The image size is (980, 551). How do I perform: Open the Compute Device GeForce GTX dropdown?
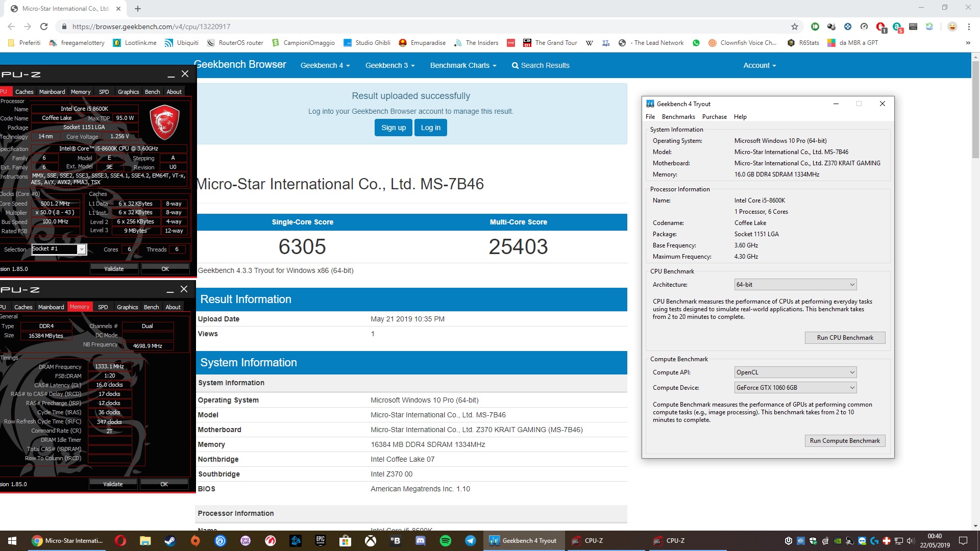click(795, 388)
